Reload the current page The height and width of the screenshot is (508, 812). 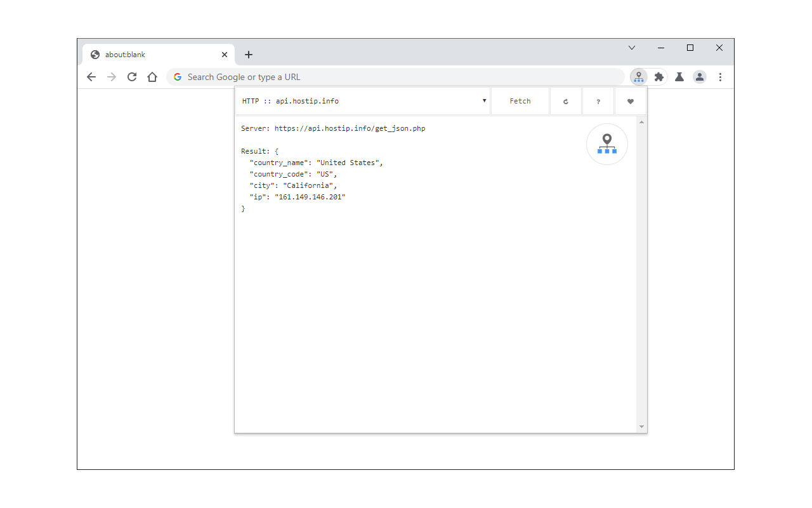132,77
